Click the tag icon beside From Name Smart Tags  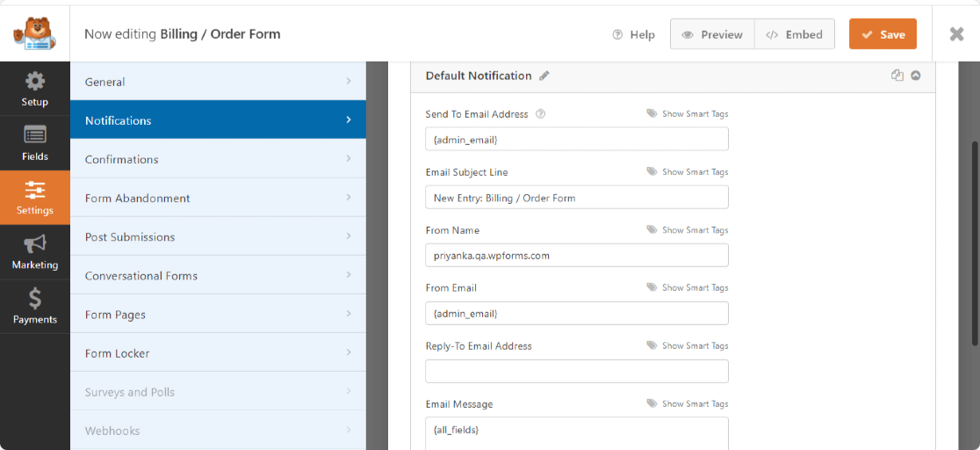(x=652, y=229)
